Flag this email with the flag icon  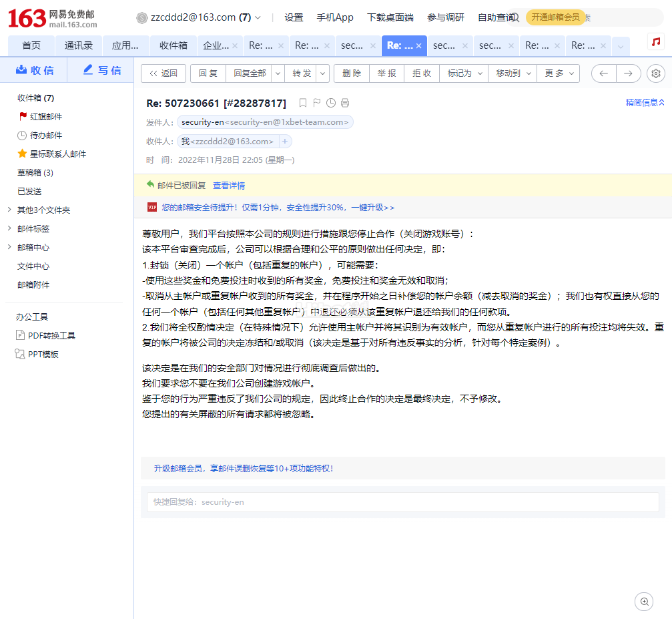[317, 103]
